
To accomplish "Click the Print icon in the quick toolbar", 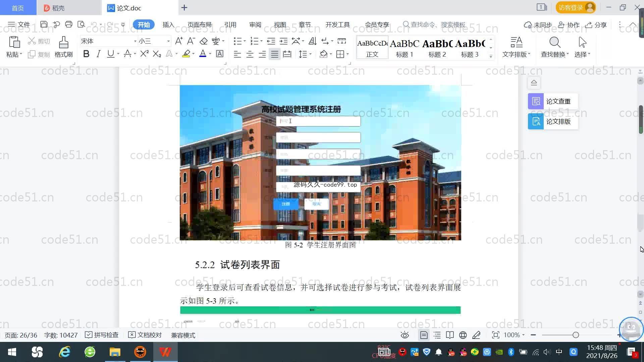I will 69,24.
